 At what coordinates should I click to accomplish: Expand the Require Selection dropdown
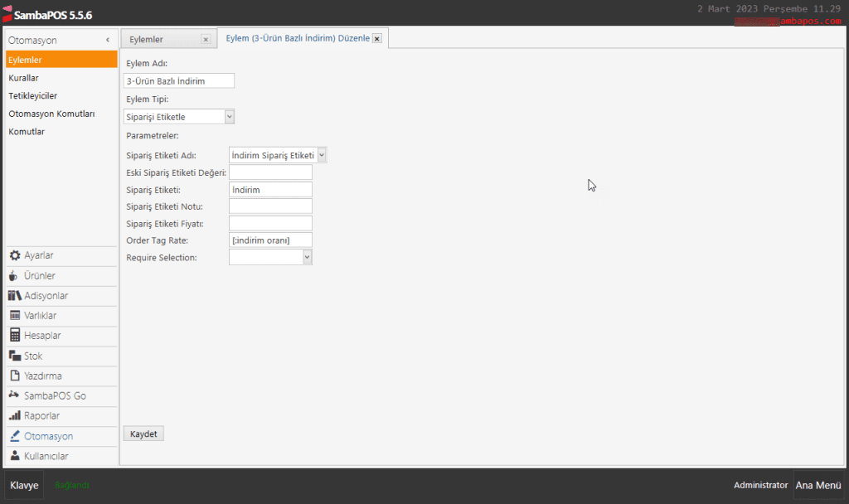point(307,258)
